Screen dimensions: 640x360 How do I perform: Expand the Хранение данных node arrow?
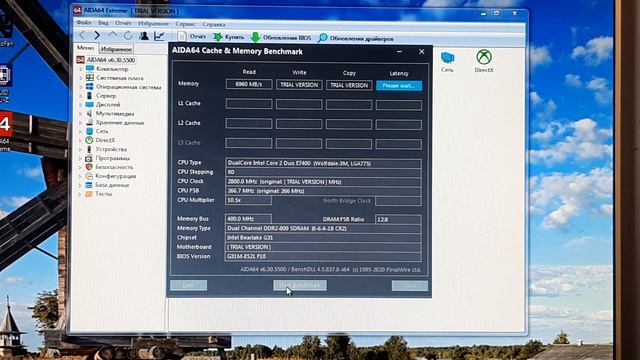[81, 123]
